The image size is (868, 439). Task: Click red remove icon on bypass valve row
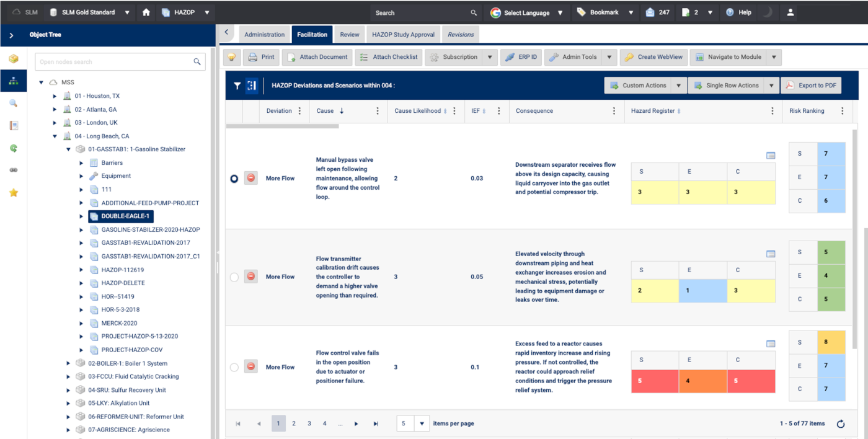251,178
